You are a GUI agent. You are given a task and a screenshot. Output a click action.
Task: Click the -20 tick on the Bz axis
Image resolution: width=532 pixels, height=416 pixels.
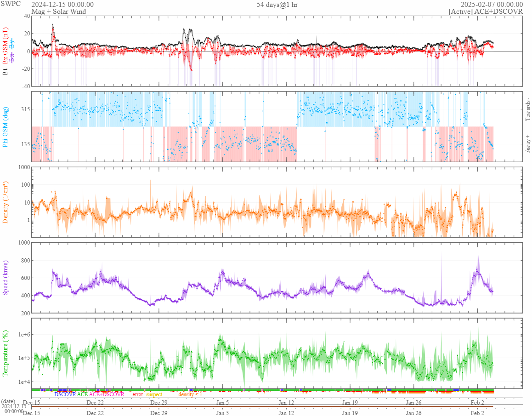pos(26,68)
